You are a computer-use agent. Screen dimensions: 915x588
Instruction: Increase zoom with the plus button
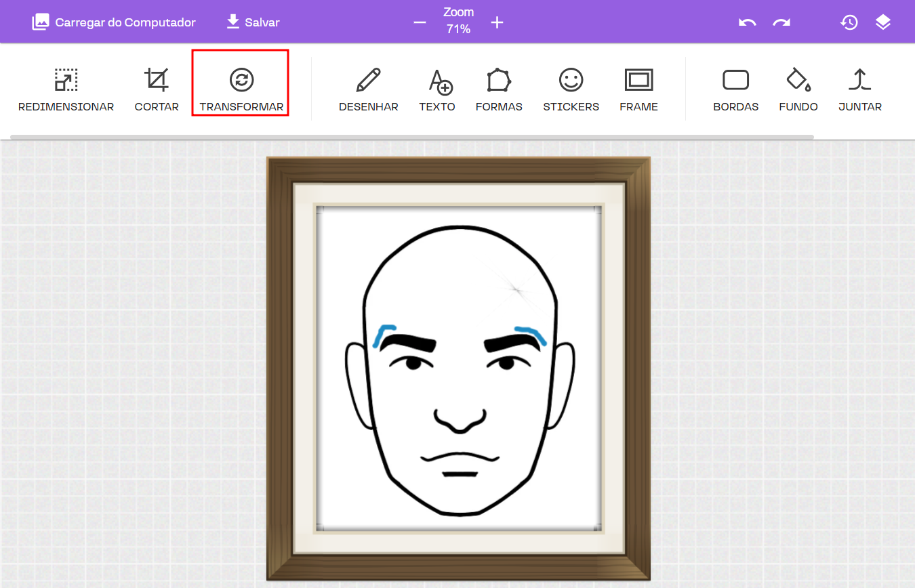[497, 22]
